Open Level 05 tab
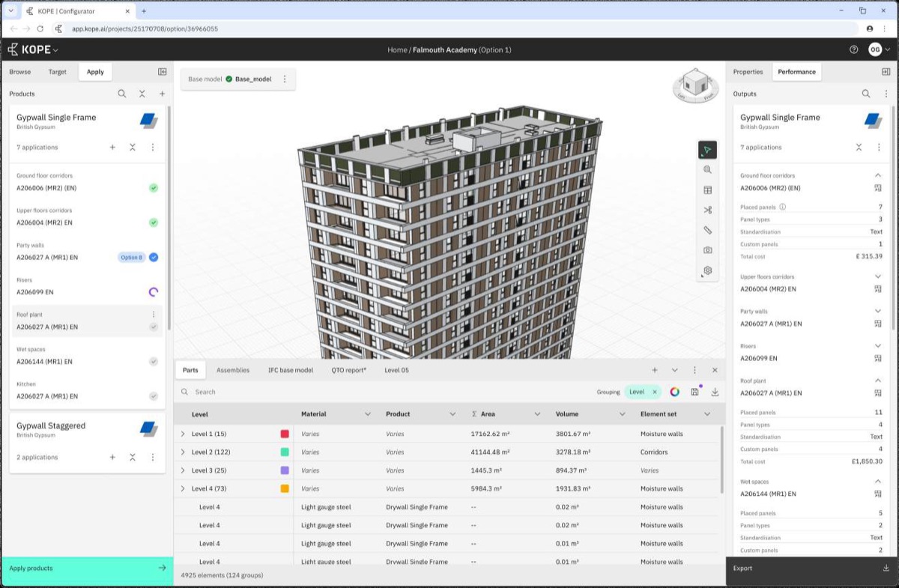The image size is (899, 588). click(397, 370)
